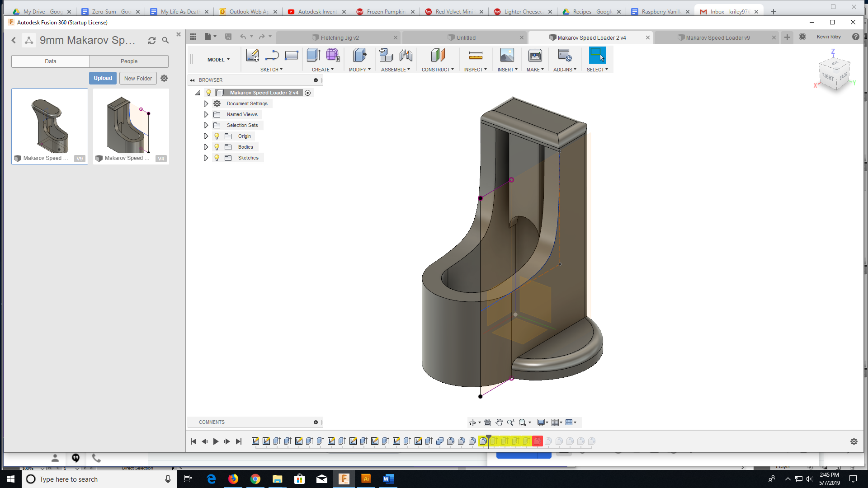Image resolution: width=868 pixels, height=488 pixels.
Task: Open the Measure inspect tool
Action: [475, 55]
